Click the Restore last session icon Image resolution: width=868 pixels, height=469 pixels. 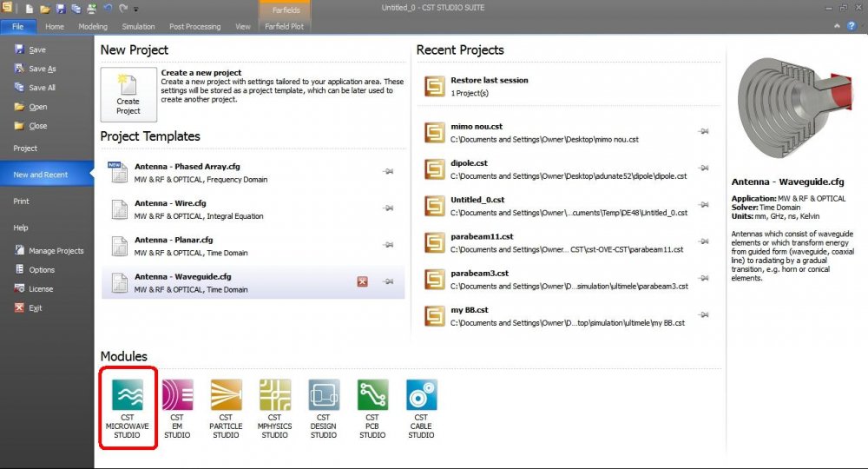[x=435, y=86]
